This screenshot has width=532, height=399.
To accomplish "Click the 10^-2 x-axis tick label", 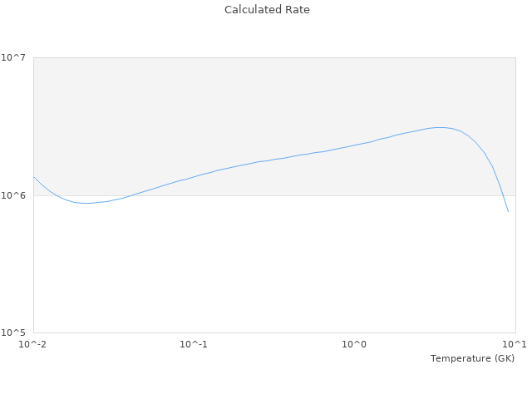I will tap(33, 344).
